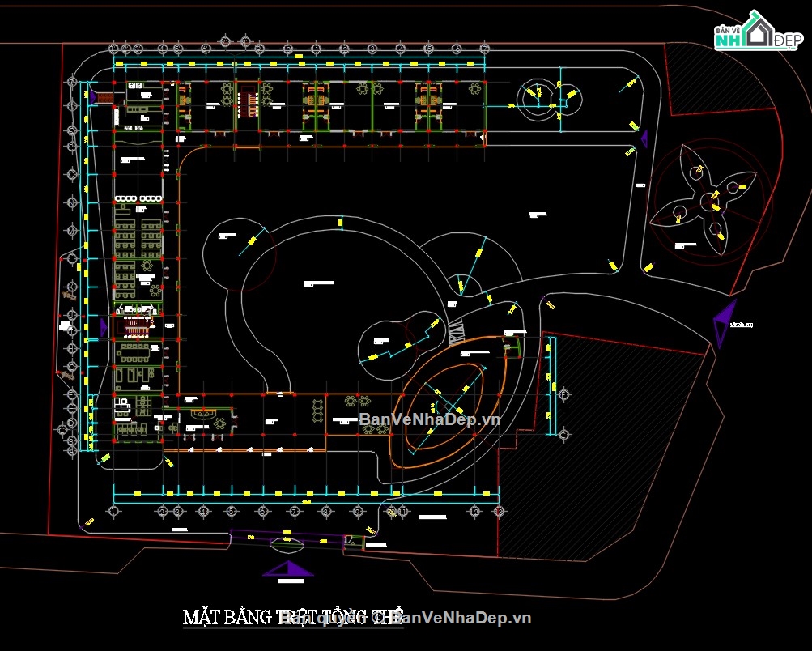Click grid bubble 1 on bottom axis
This screenshot has width=812, height=651.
[x=113, y=511]
